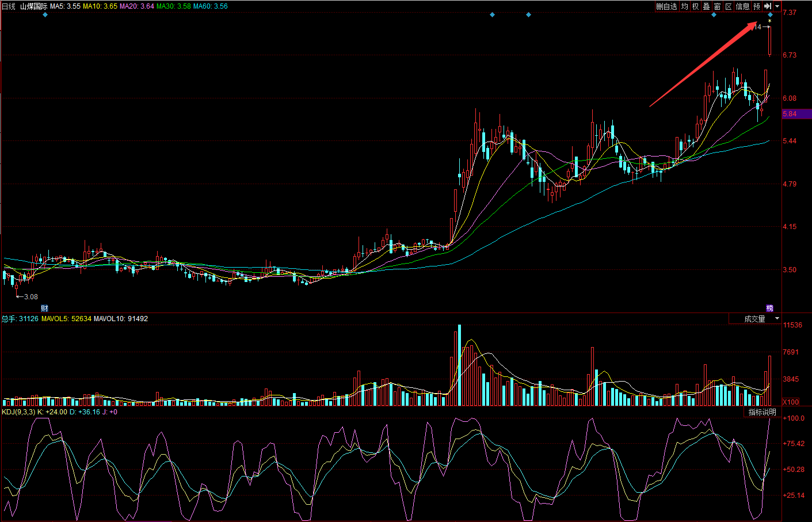
Task: Click the +75.42 KDJ axis label
Action: (794, 444)
